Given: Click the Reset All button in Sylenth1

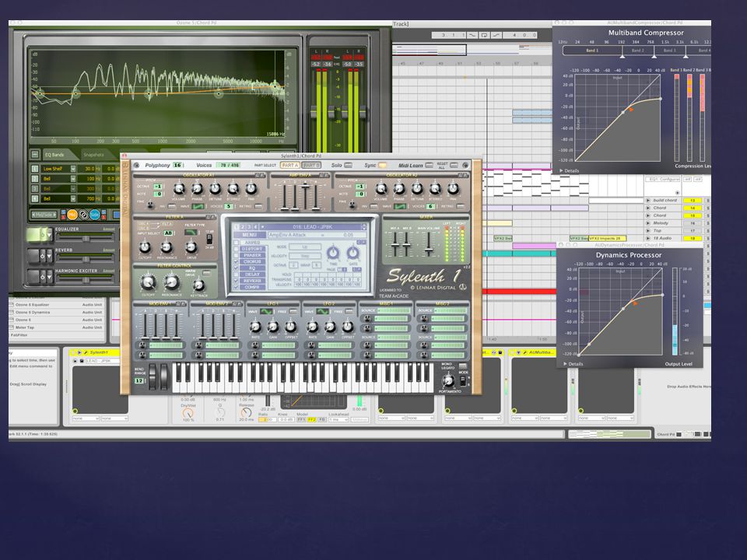Looking at the screenshot, I should point(454,165).
